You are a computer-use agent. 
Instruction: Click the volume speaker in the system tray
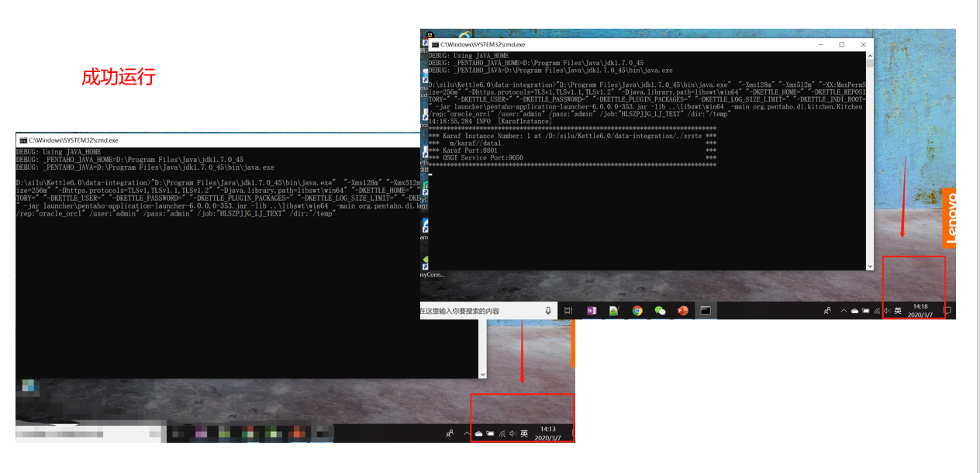click(888, 310)
